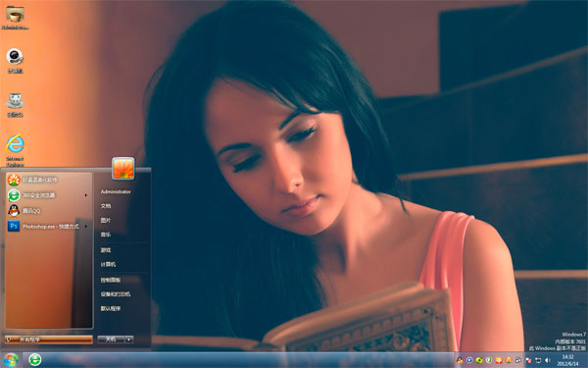Click the 关机 shut down button
Screen dimensions: 588x368
click(x=111, y=340)
